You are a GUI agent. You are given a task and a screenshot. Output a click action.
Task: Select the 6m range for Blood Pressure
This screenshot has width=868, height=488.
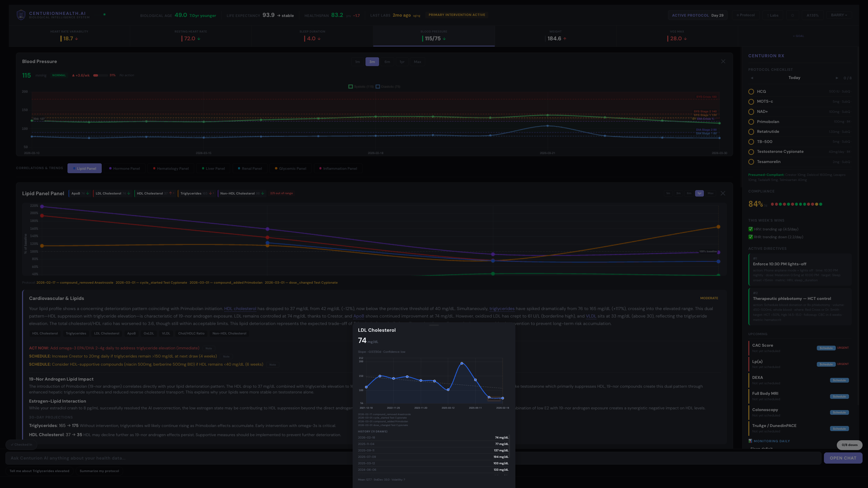pos(387,62)
